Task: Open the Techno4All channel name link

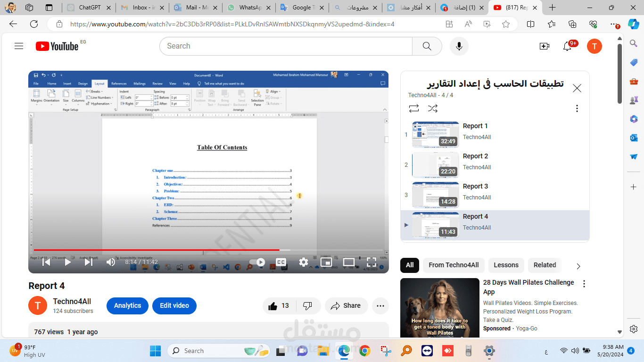Action: click(x=72, y=302)
